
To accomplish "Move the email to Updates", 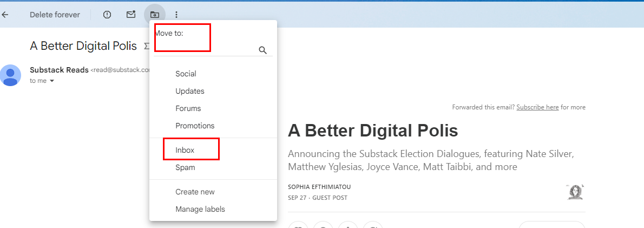I will 190,91.
